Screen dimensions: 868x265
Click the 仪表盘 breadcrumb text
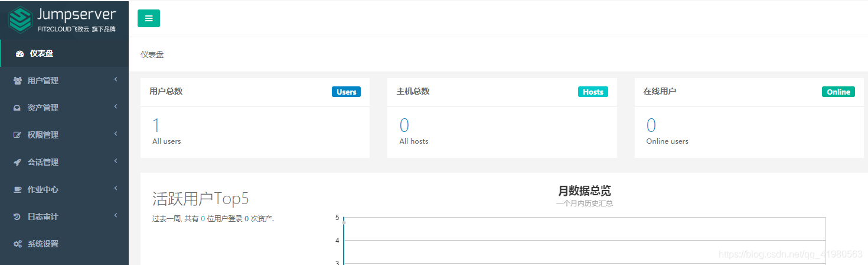coord(152,54)
